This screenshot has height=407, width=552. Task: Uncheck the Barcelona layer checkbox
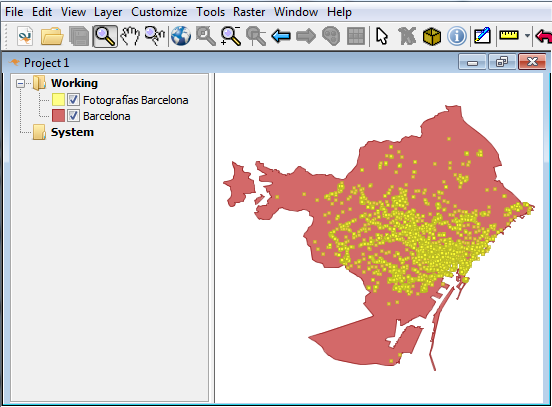(x=73, y=115)
